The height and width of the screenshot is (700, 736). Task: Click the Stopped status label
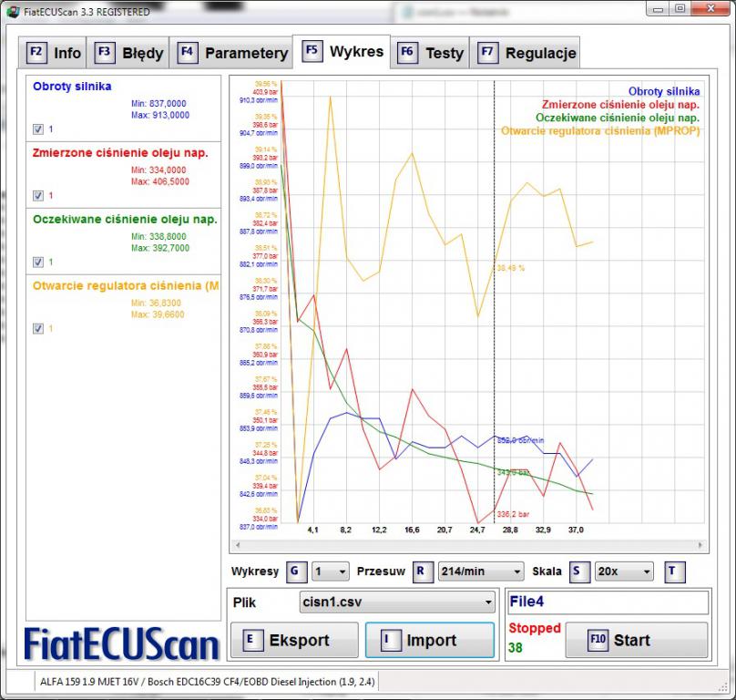click(535, 628)
